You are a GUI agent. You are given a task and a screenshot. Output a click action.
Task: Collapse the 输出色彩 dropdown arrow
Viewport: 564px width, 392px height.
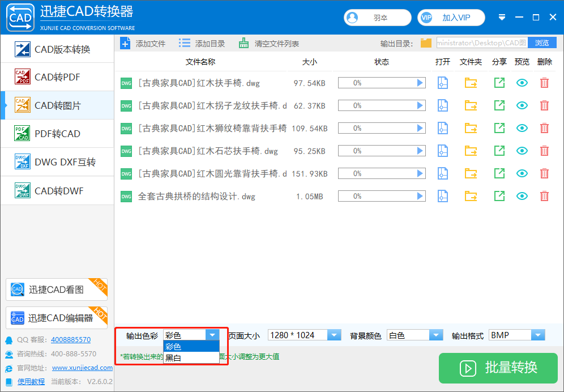[x=212, y=335]
